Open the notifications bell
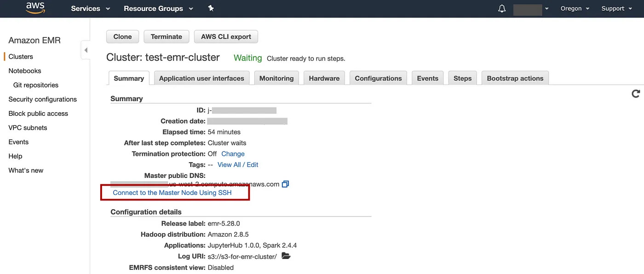The height and width of the screenshot is (274, 644). [502, 9]
